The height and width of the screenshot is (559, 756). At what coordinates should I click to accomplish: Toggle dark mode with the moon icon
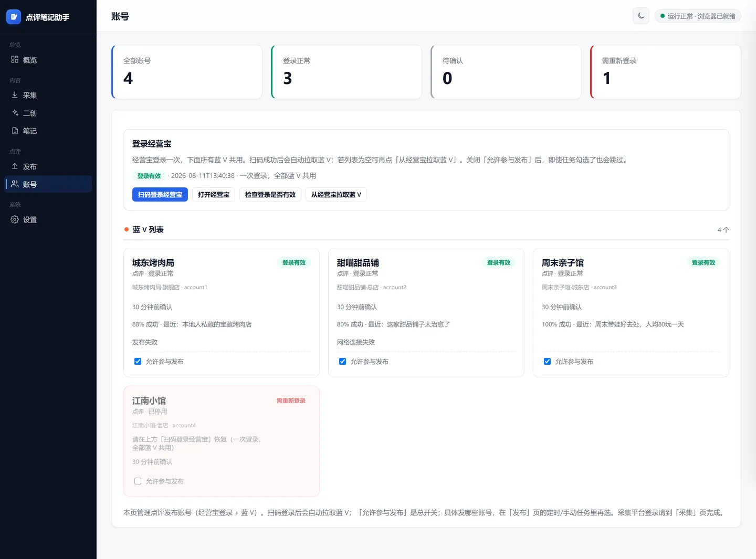[641, 16]
